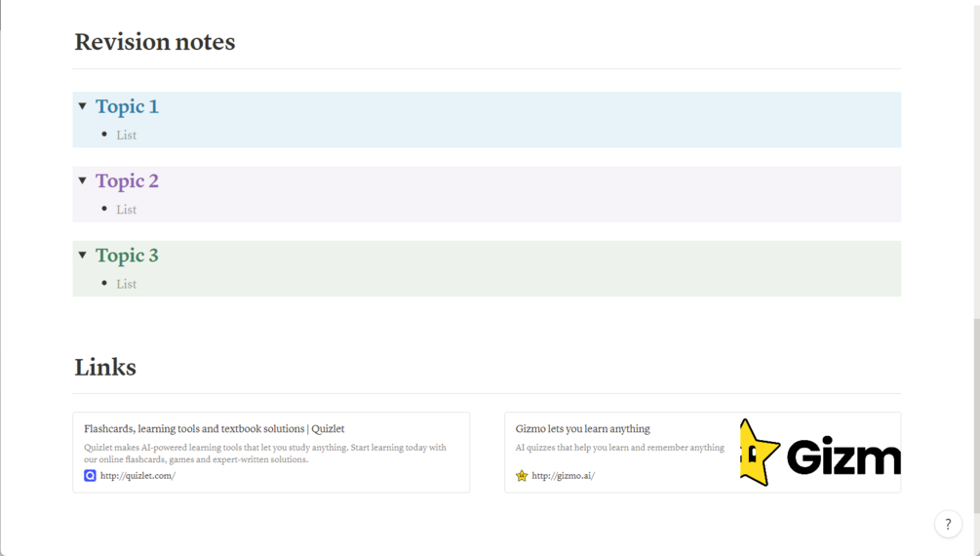Open the help question mark button
The height and width of the screenshot is (556, 980).
pos(948,524)
